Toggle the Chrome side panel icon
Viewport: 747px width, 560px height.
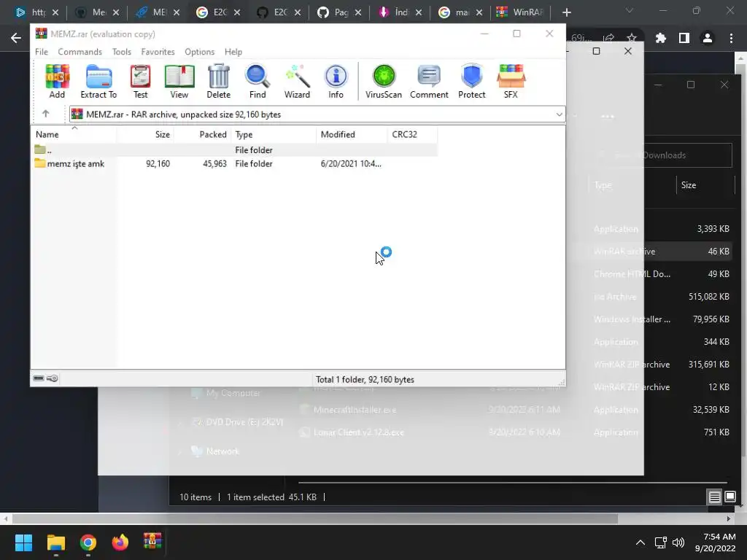pos(684,38)
